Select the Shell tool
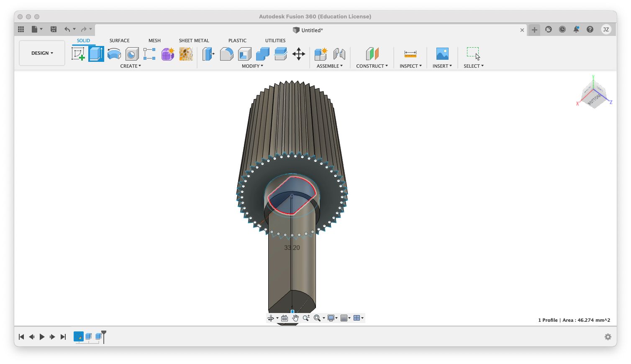 [x=244, y=54]
